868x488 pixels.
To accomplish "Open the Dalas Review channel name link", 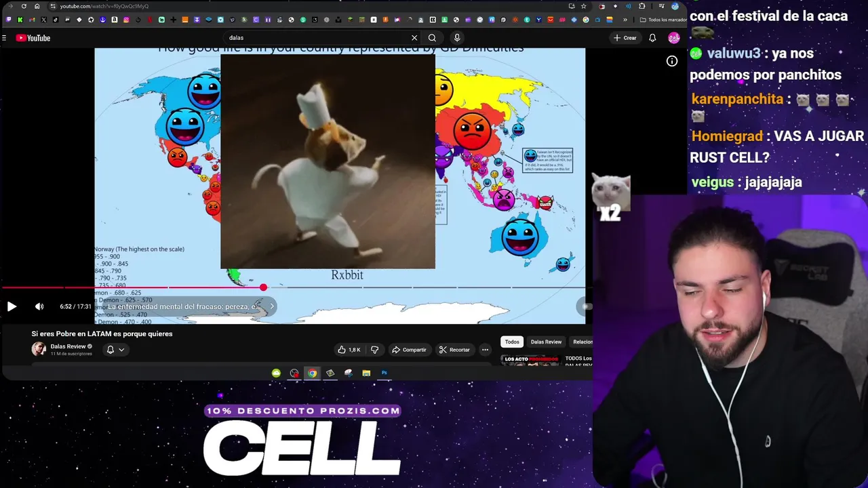I will click(68, 346).
